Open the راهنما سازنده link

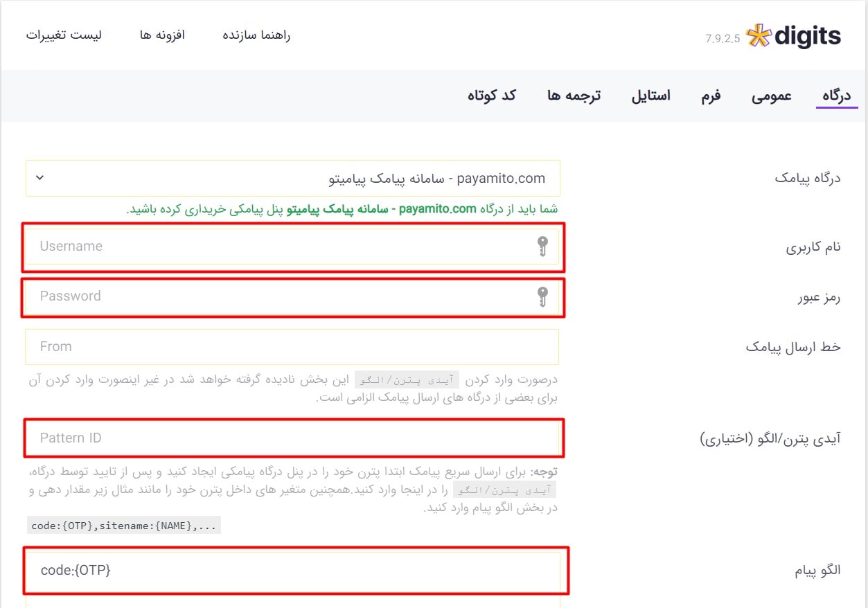[256, 35]
